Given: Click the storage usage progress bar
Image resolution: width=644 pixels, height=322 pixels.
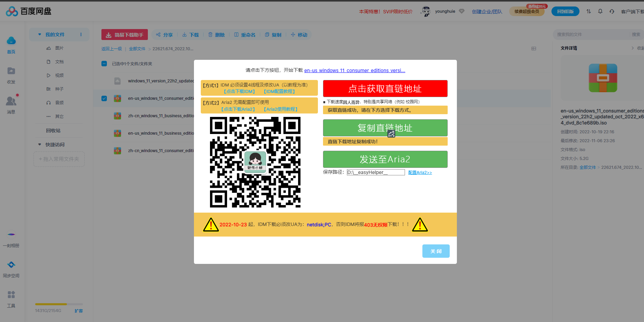Looking at the screenshot, I should point(59,304).
